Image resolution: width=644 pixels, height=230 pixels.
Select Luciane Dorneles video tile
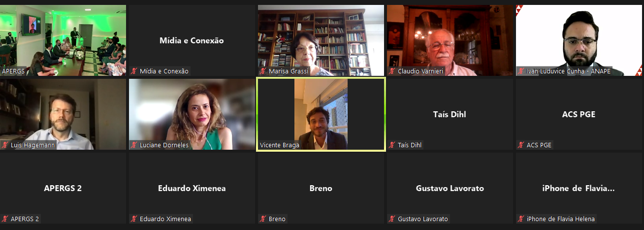(192, 114)
